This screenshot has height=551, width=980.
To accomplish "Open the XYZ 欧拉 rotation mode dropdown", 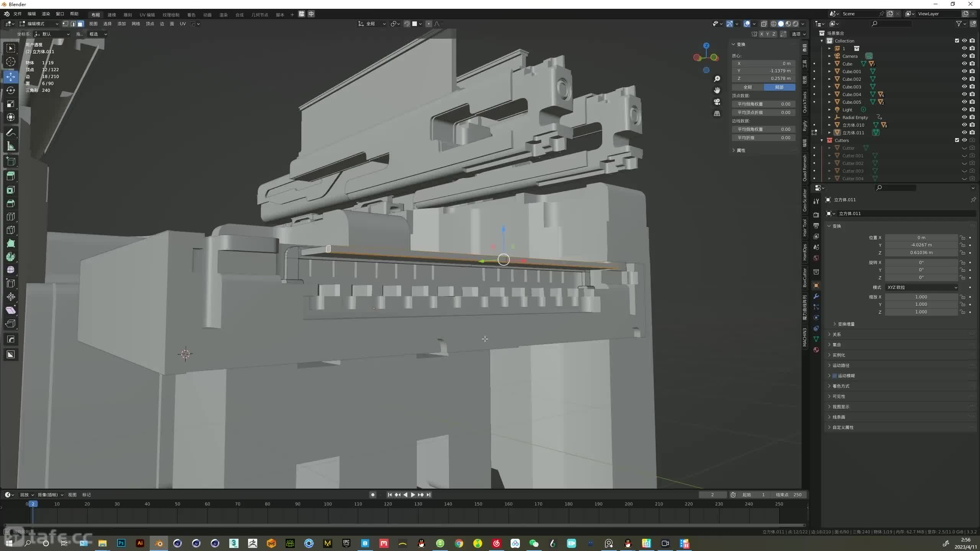I will click(921, 287).
